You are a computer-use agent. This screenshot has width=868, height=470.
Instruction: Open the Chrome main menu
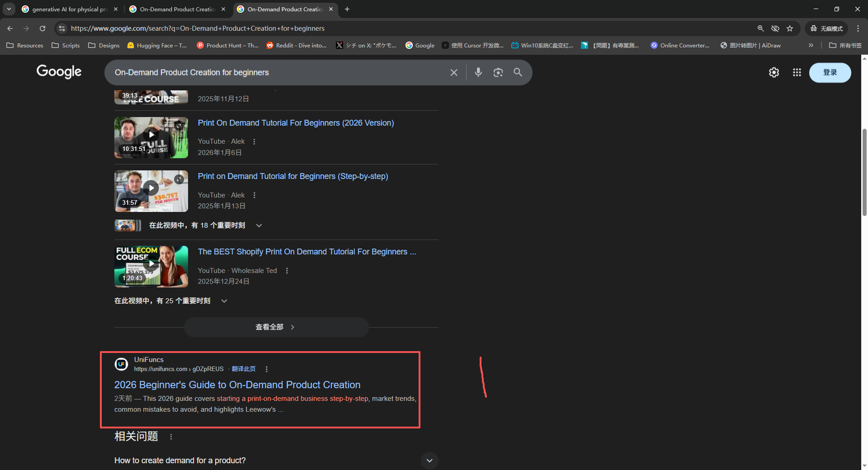click(858, 28)
